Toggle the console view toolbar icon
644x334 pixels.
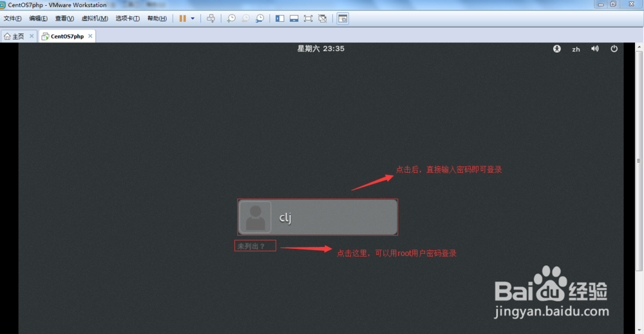tap(343, 19)
